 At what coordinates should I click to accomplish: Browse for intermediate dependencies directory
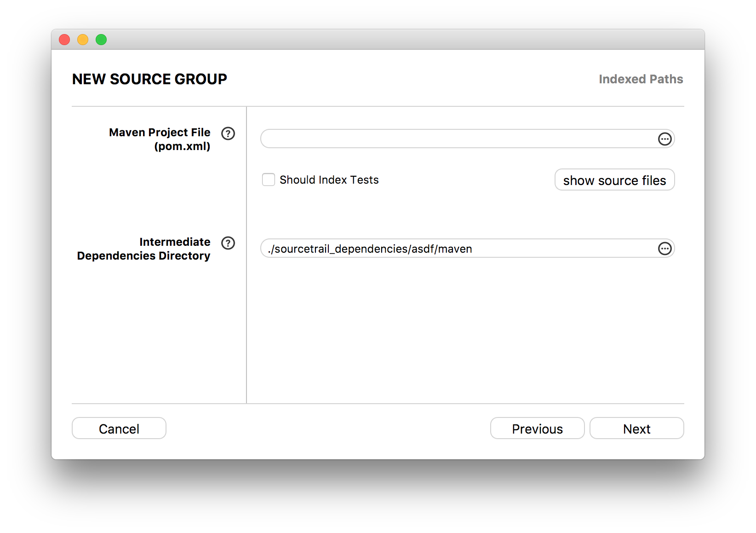click(x=665, y=249)
